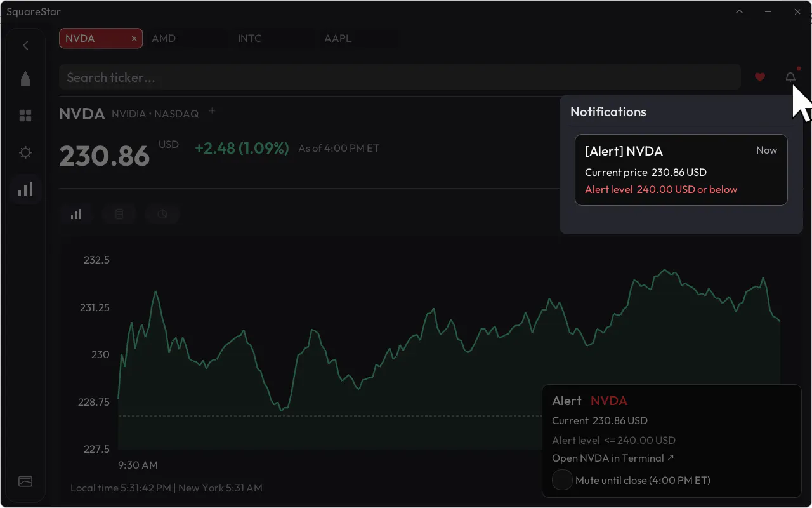Click the 232.5 price axis label
The height and width of the screenshot is (508, 812).
coord(96,260)
